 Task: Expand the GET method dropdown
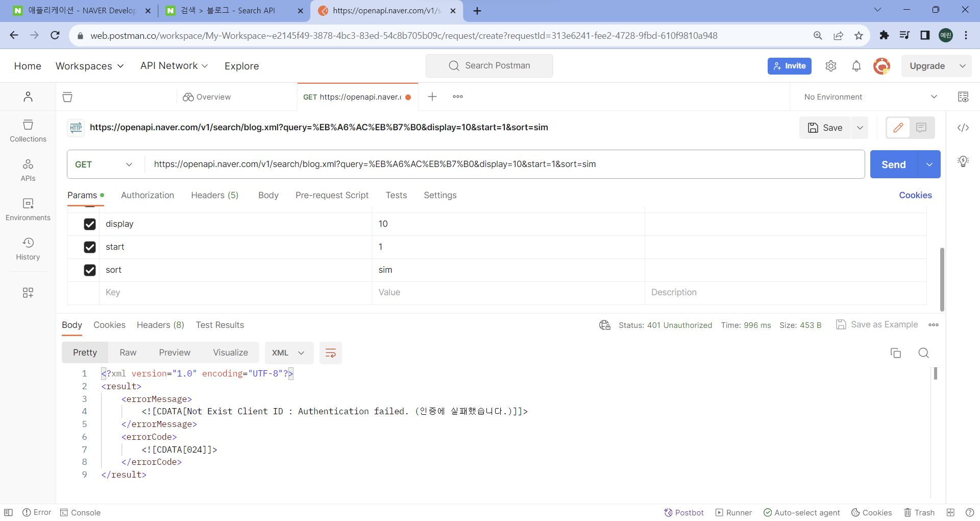coord(106,164)
